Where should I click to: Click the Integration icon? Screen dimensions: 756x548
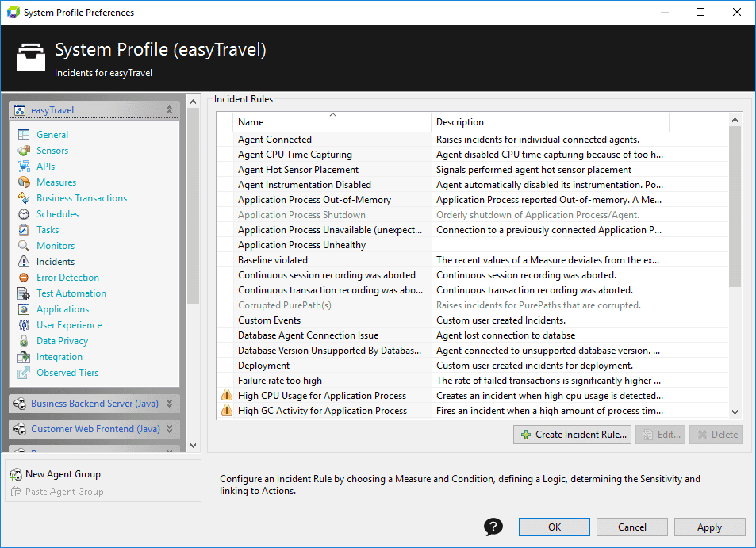pyautogui.click(x=24, y=357)
